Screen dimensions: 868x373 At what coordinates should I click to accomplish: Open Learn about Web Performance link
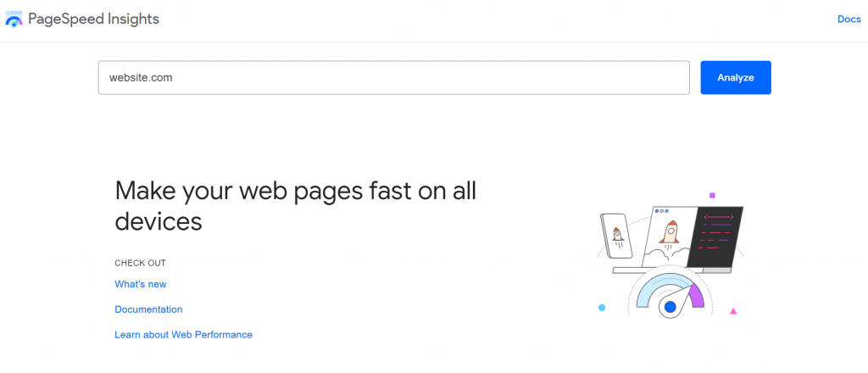[x=183, y=335]
